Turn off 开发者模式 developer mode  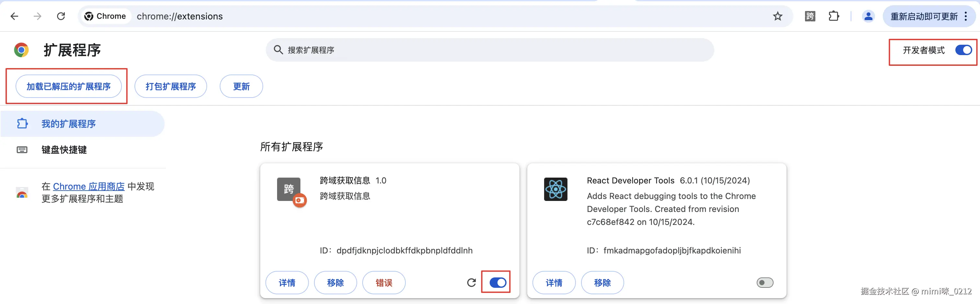point(963,50)
